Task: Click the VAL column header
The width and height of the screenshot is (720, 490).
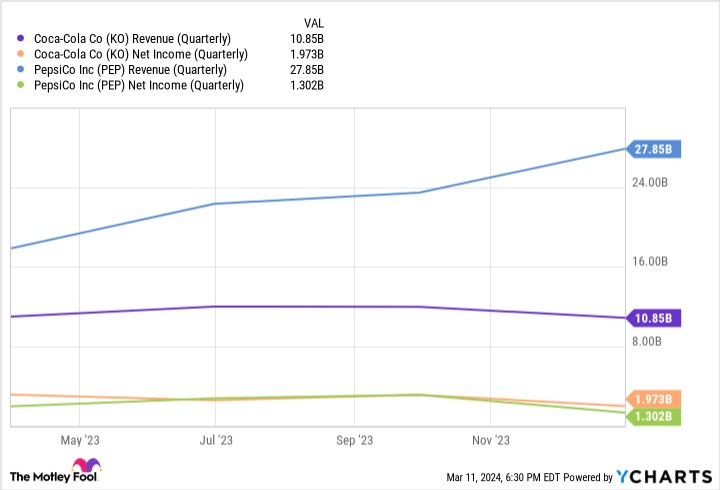Action: tap(313, 21)
